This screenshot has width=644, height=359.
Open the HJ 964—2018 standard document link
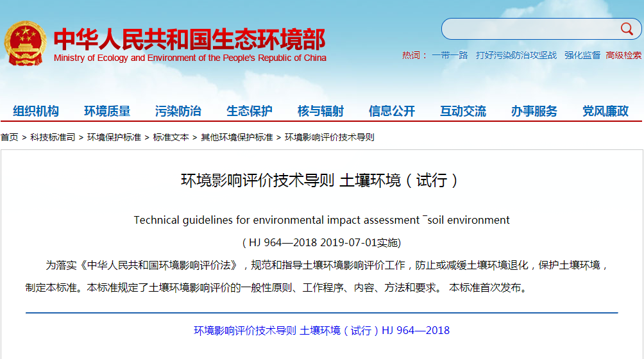[321, 331]
